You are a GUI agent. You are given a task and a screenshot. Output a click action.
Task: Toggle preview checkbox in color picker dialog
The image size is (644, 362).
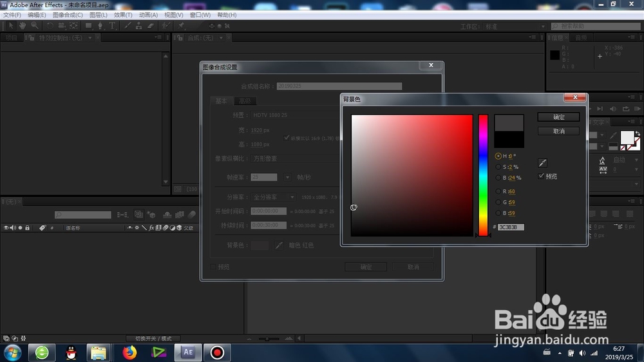point(541,176)
